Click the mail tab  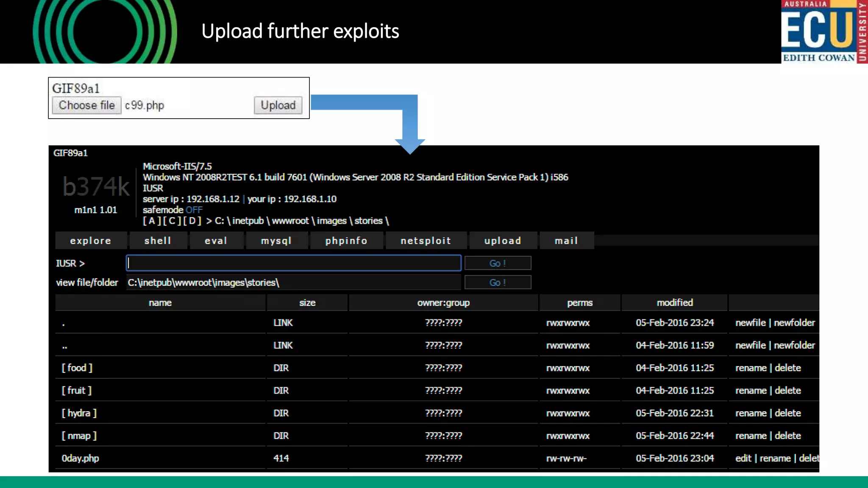click(x=566, y=241)
